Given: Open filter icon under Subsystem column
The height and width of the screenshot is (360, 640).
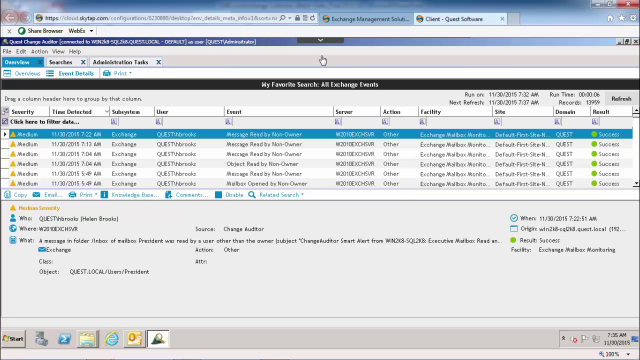Looking at the screenshot, I should tap(114, 122).
